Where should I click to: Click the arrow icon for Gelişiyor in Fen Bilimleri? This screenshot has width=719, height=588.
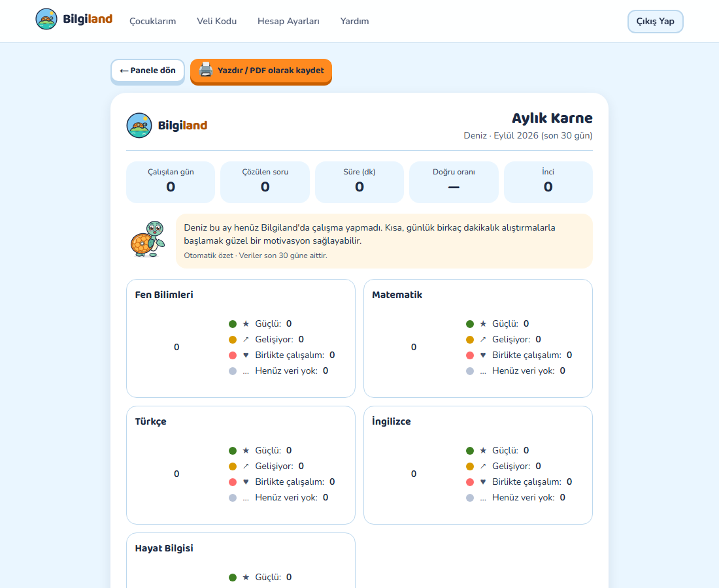[x=246, y=340]
